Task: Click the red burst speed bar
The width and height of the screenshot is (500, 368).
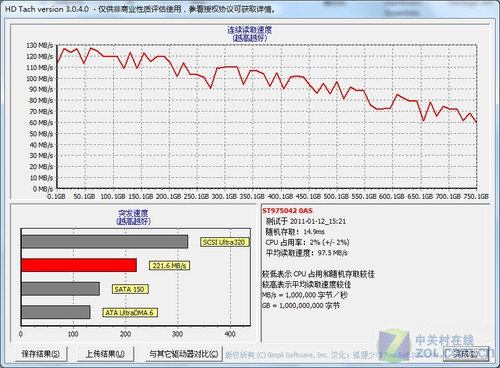Action: (79, 265)
